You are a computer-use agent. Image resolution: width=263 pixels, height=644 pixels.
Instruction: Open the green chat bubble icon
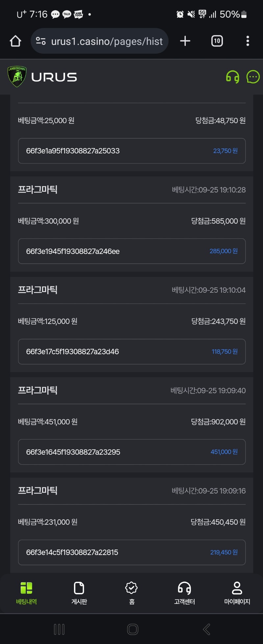point(253,77)
